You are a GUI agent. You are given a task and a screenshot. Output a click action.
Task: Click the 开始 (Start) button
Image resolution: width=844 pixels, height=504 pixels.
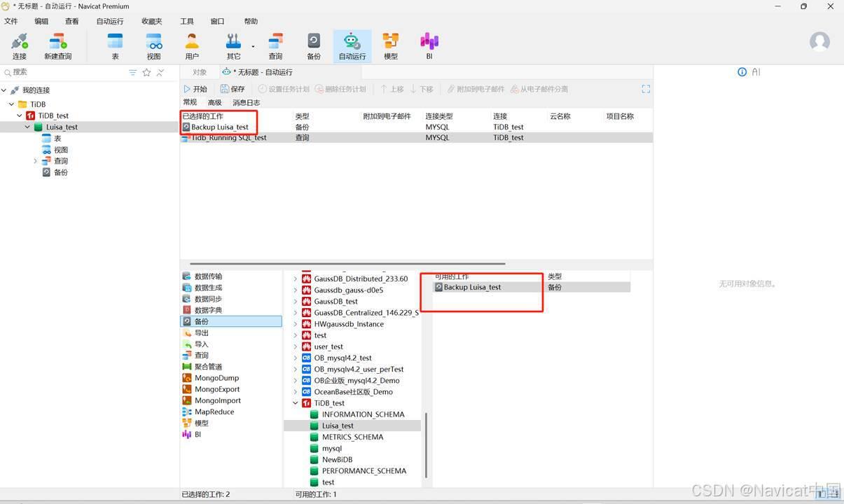195,89
